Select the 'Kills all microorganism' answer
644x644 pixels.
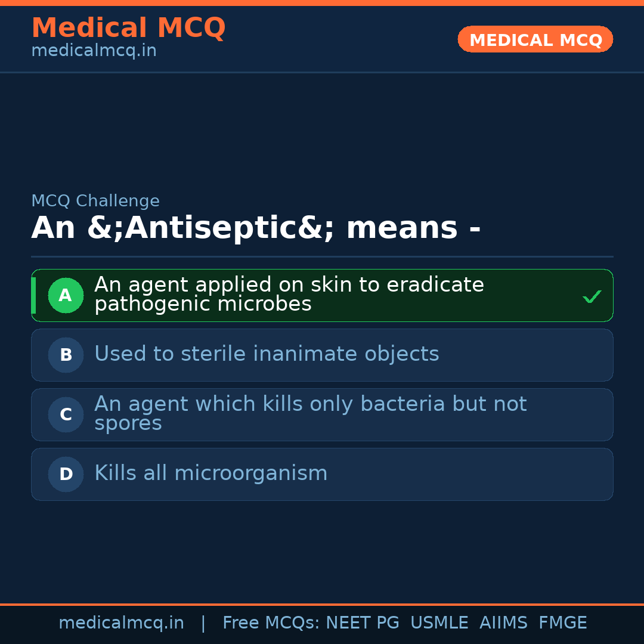(x=210, y=473)
